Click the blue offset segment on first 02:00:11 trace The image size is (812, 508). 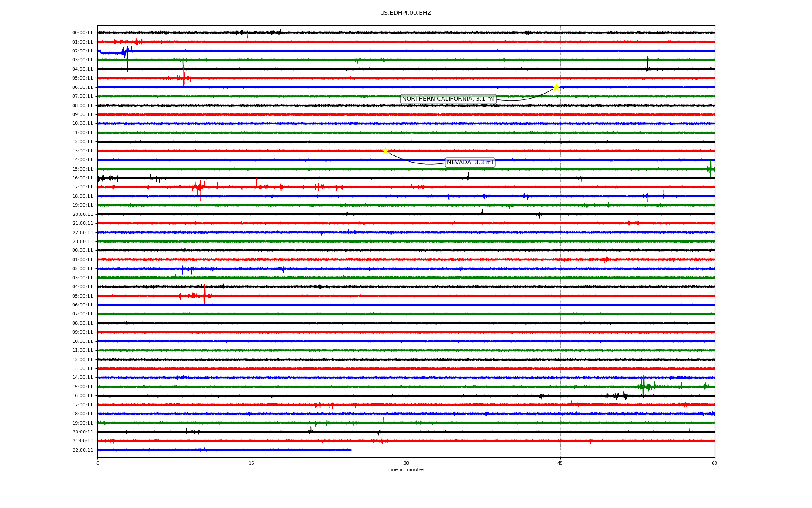[111, 53]
